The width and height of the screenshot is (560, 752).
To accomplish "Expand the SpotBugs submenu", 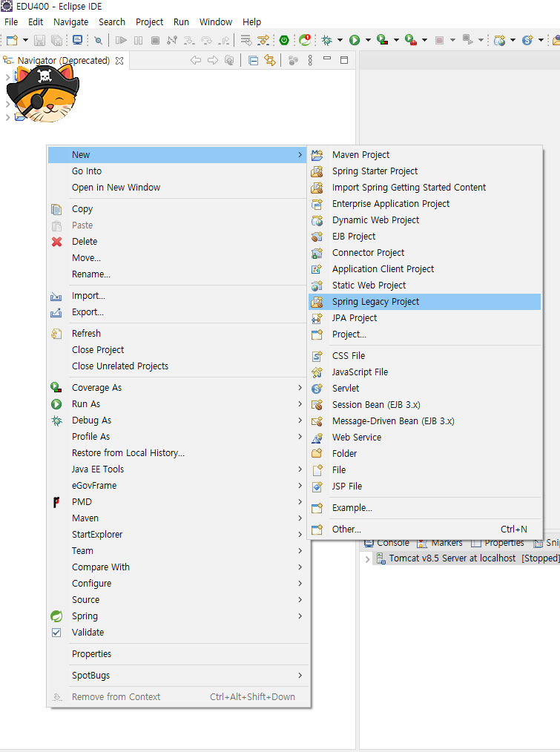I will [x=177, y=676].
